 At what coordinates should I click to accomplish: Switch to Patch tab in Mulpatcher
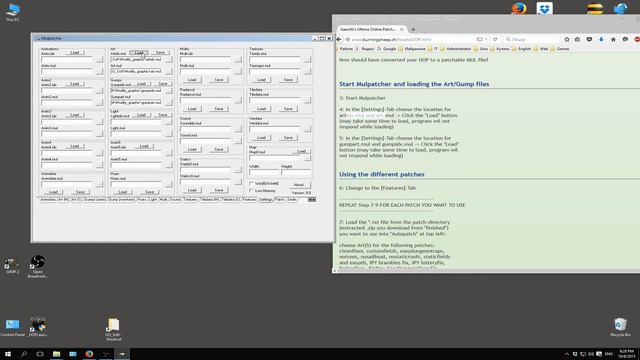pos(280,200)
